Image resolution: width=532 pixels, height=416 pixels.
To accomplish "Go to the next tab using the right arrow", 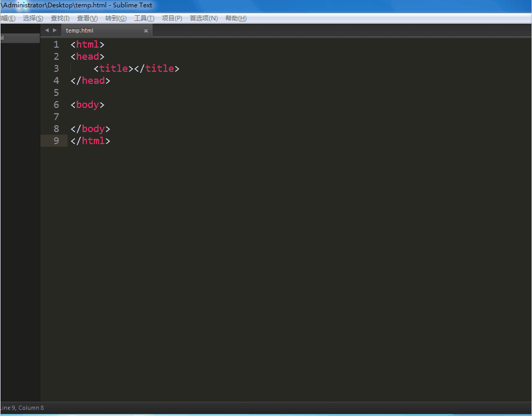I will point(55,30).
